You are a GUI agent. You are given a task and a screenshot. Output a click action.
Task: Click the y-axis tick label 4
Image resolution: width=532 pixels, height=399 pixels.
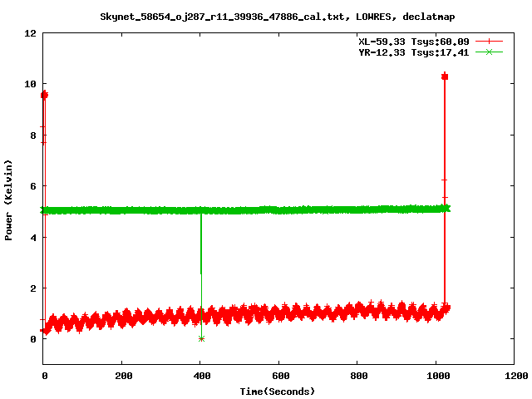(33, 238)
